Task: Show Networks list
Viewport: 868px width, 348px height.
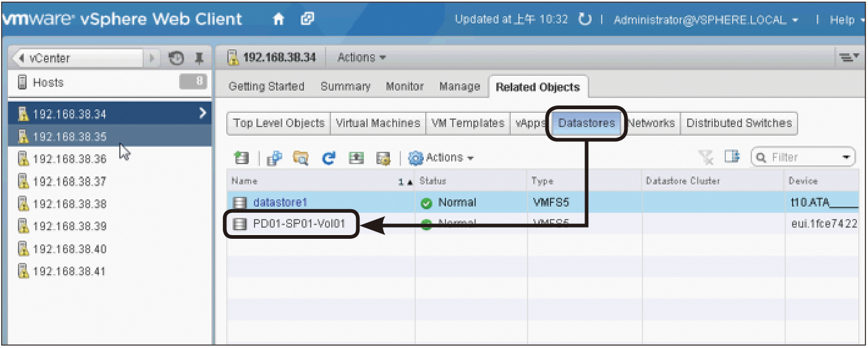Action: [651, 123]
